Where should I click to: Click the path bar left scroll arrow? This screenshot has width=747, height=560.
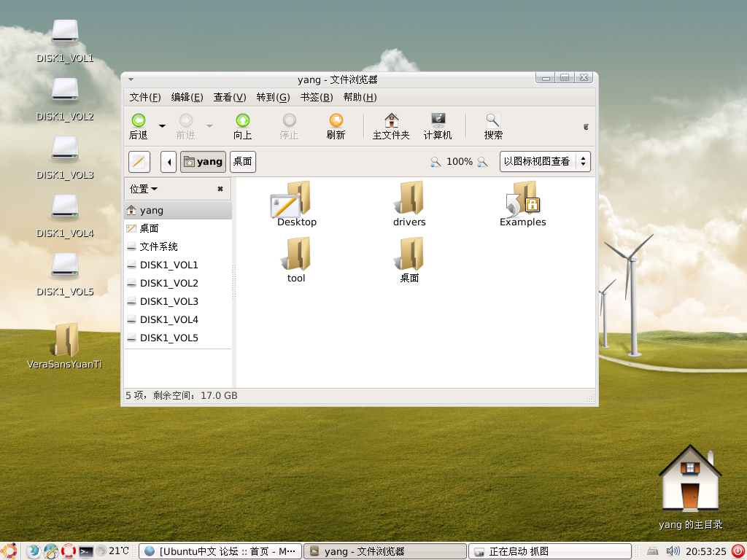tap(169, 162)
